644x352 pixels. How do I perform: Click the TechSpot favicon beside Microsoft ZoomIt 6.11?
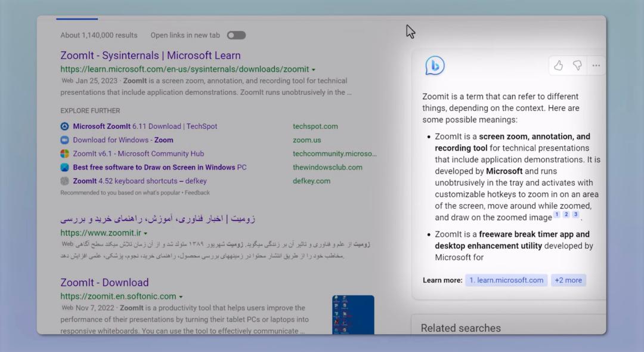pyautogui.click(x=64, y=126)
